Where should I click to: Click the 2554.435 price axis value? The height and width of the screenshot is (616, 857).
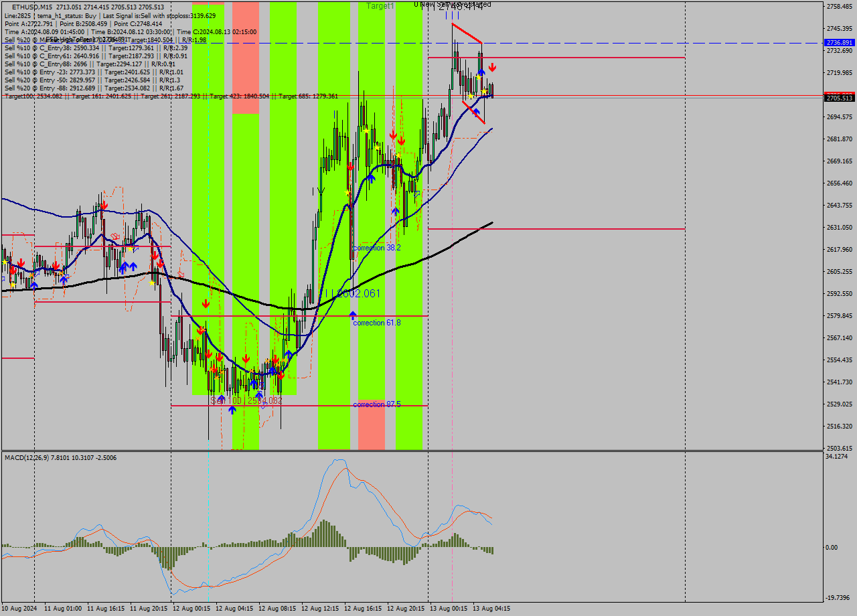pos(840,360)
